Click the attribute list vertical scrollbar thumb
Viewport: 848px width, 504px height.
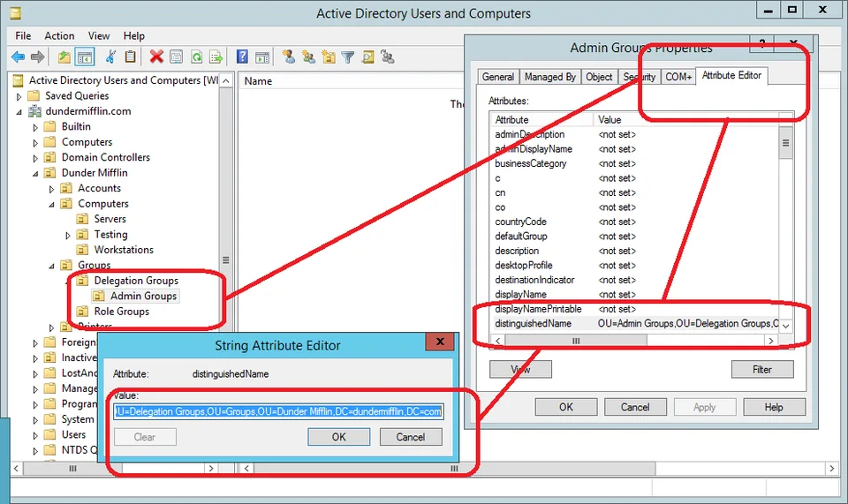[x=786, y=143]
